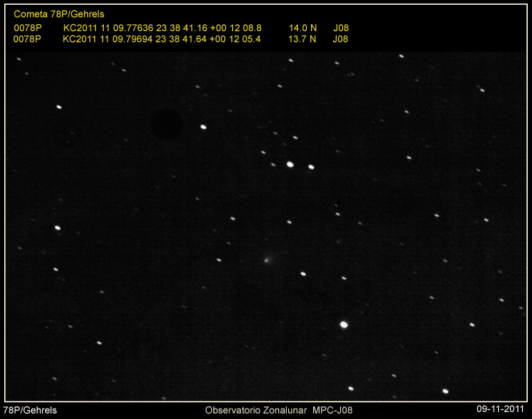Click the bright star at the mid-left edge

point(57,227)
